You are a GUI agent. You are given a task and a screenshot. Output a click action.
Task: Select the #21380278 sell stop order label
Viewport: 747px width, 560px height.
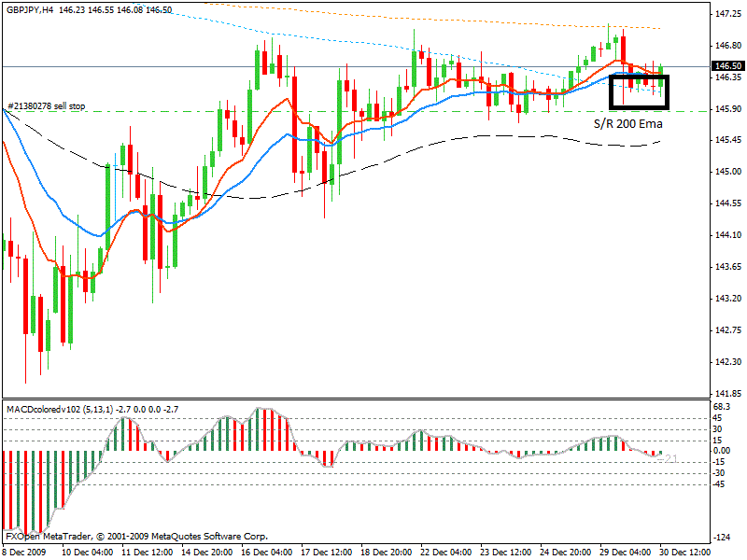click(46, 107)
